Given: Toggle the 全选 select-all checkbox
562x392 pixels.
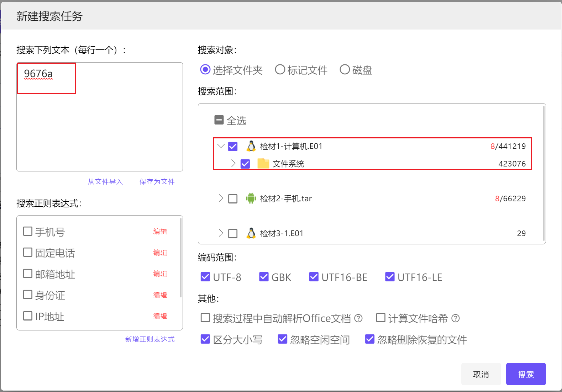Looking at the screenshot, I should tap(219, 120).
